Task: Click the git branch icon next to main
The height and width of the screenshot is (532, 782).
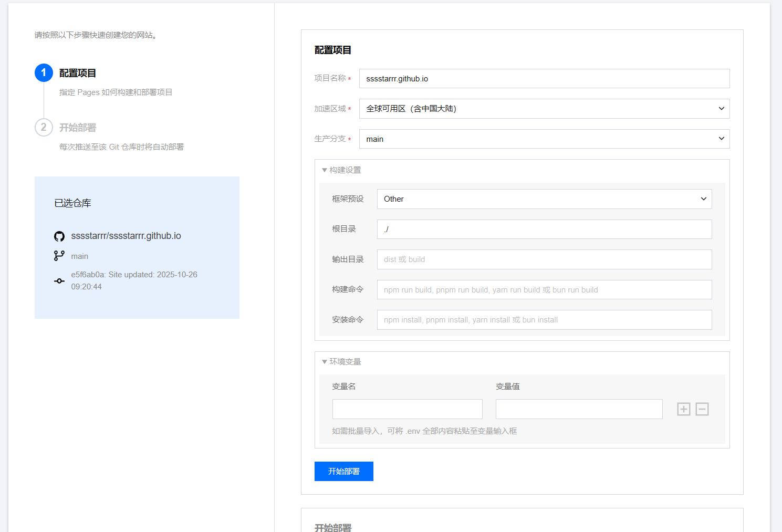Action: (x=59, y=256)
